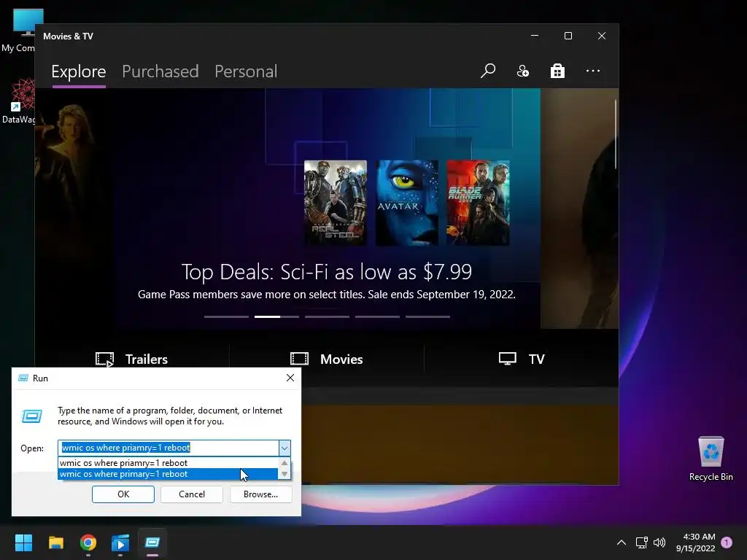The width and height of the screenshot is (747, 560).
Task: Jump to the first carousel slide indicator
Action: click(x=226, y=316)
